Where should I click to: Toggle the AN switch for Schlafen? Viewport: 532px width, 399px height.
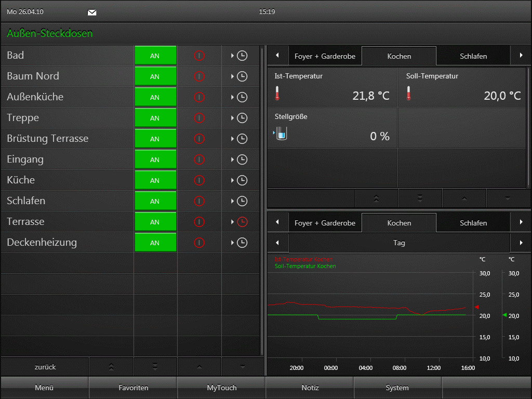click(x=155, y=201)
